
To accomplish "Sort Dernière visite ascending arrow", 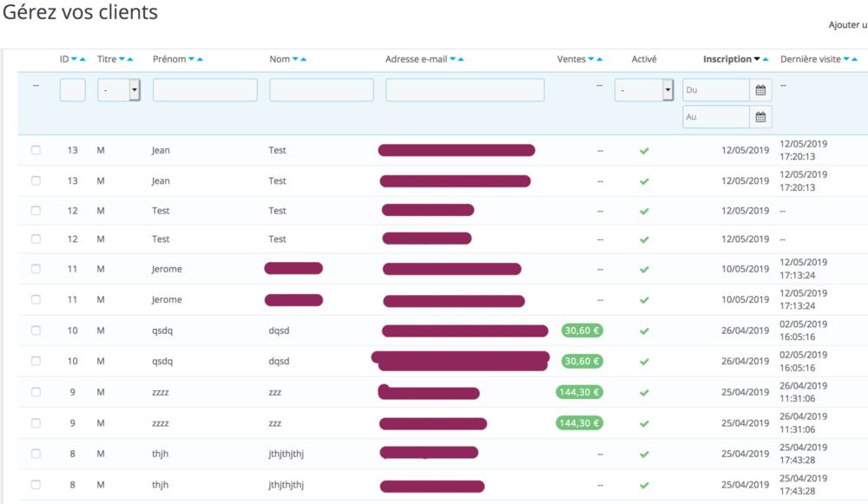I will coord(855,59).
